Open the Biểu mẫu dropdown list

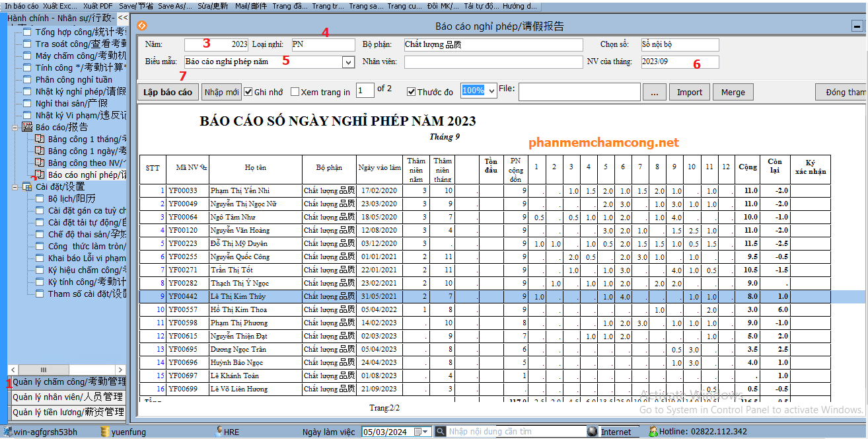[x=348, y=62]
